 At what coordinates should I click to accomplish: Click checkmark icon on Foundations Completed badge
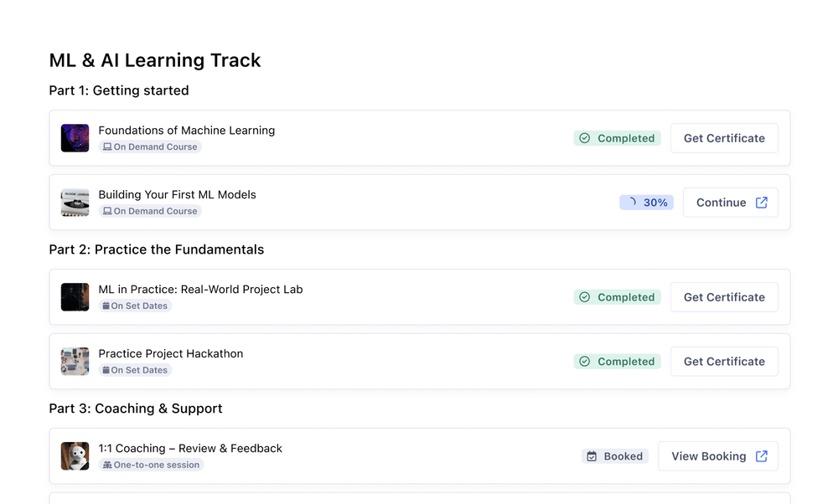coord(585,138)
